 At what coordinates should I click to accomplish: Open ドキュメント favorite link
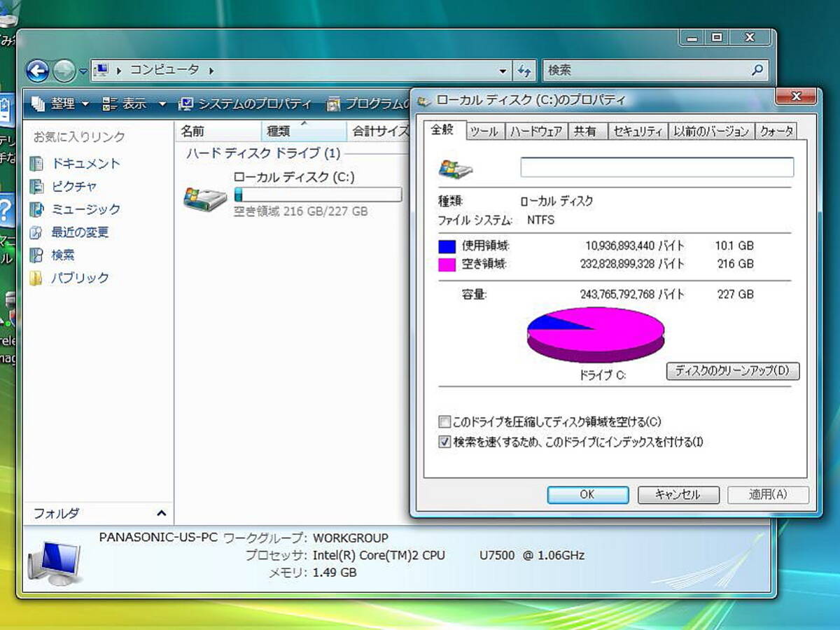(85, 164)
